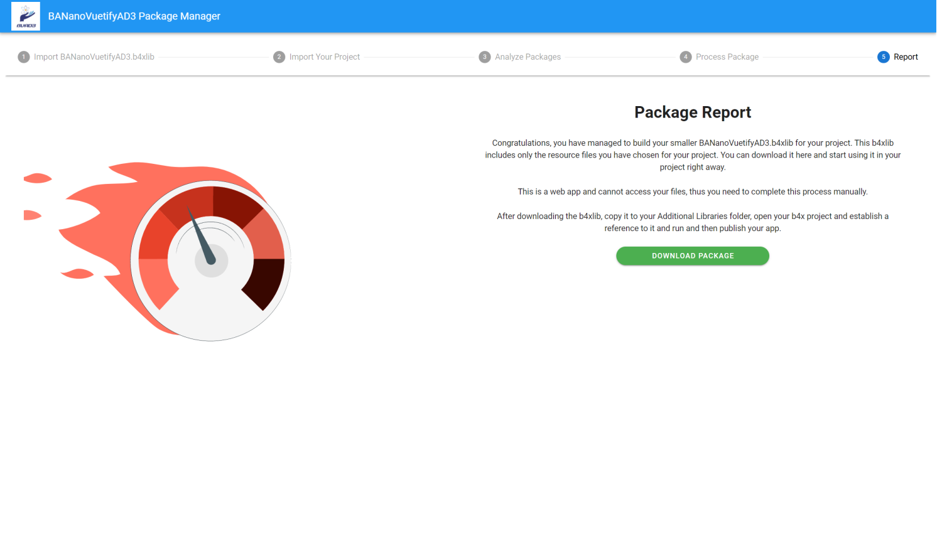The width and height of the screenshot is (942, 560).
Task: Click the 'After downloading the b4xlib' paragraph
Action: [x=693, y=222]
